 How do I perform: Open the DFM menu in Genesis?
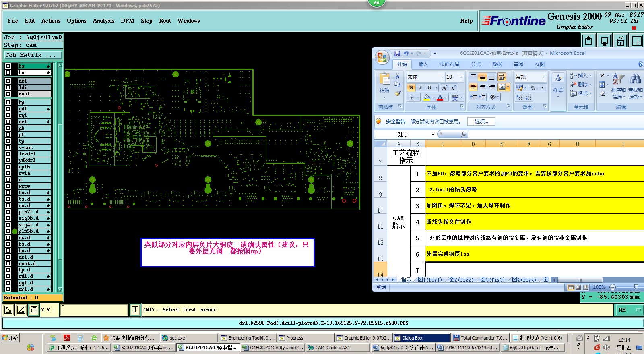coord(128,21)
